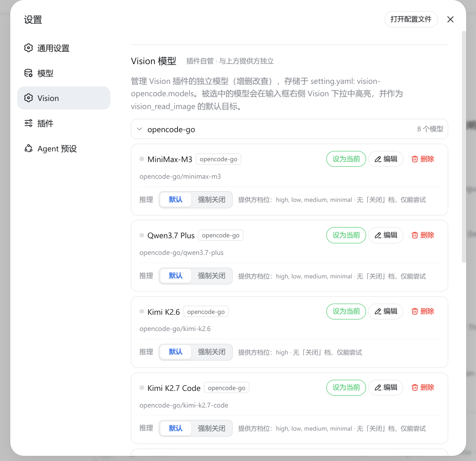Set Kimi K2.6 as current with 设为当前

346,311
